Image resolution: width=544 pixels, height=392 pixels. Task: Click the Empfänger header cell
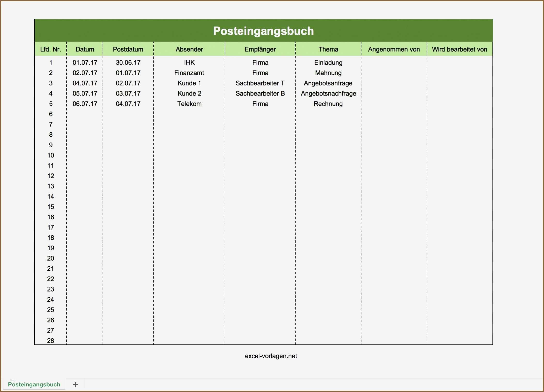[260, 49]
